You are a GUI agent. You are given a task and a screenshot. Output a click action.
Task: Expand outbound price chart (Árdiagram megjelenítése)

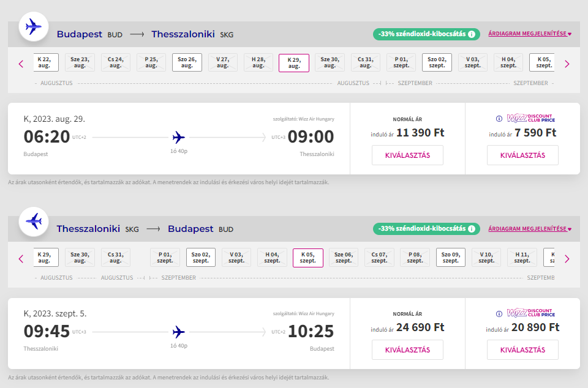pyautogui.click(x=529, y=34)
